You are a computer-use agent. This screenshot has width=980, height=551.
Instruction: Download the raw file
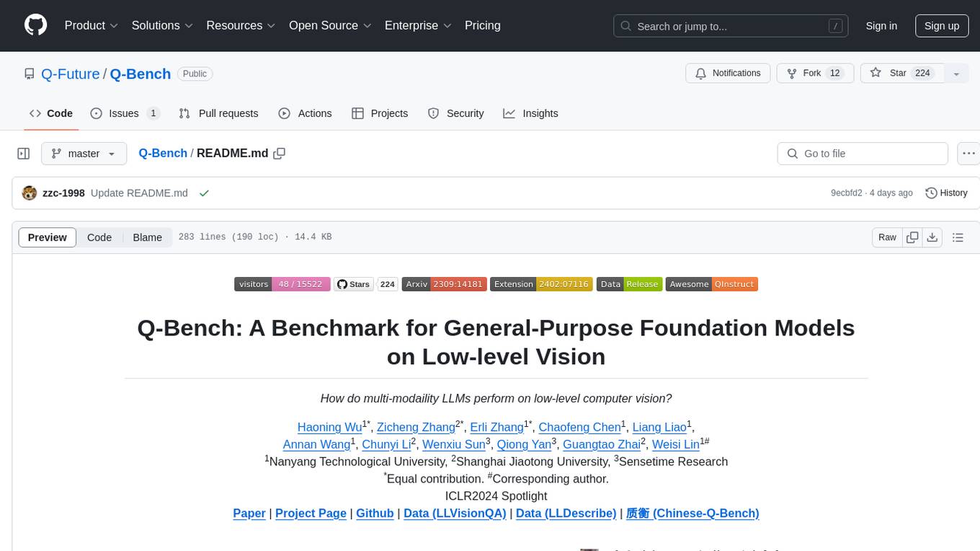(932, 237)
